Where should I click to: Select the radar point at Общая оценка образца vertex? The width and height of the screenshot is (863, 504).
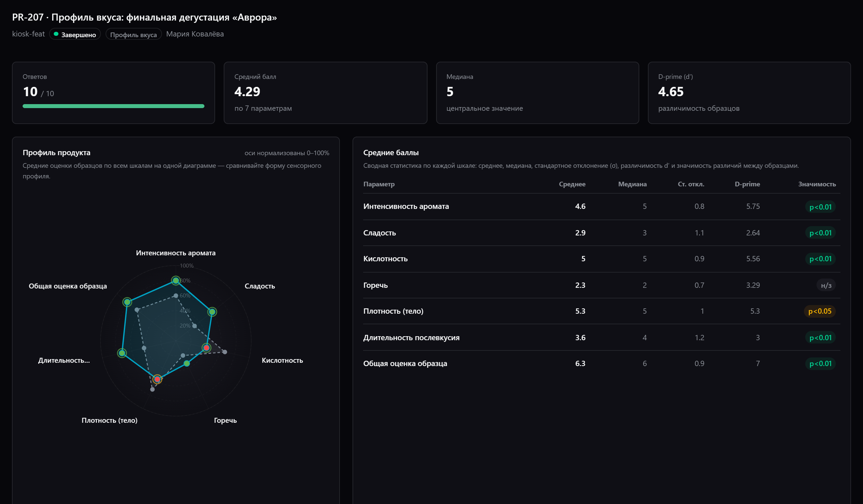127,302
